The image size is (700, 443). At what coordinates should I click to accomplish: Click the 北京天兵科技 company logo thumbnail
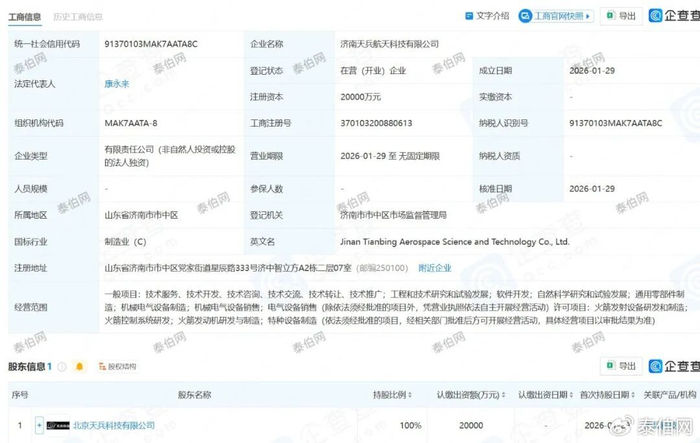(58, 425)
